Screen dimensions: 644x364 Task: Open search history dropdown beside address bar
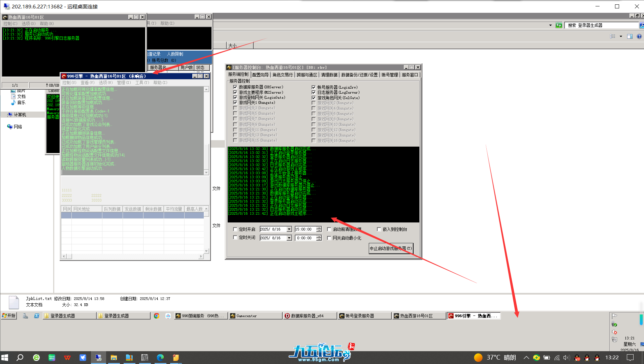(550, 25)
